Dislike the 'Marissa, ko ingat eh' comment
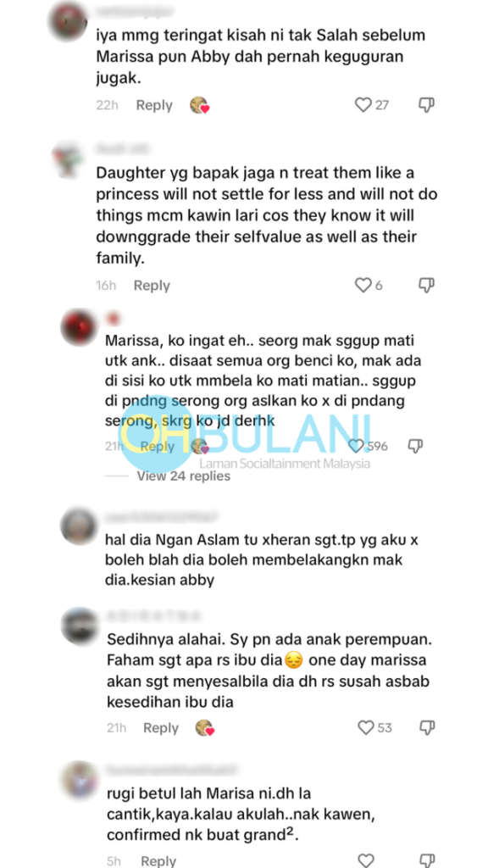488x868 pixels. [x=415, y=446]
